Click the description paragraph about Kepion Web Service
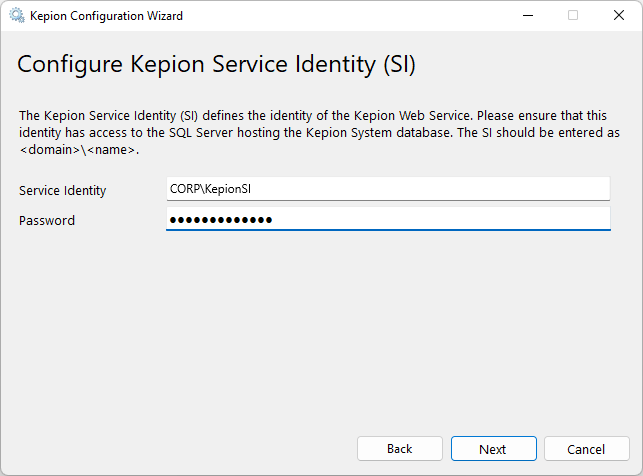 [x=319, y=132]
